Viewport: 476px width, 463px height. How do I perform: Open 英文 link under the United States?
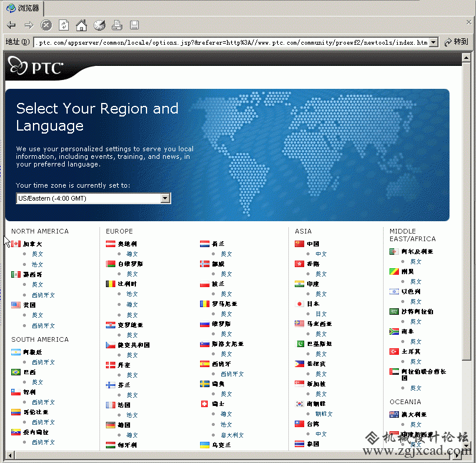37,315
